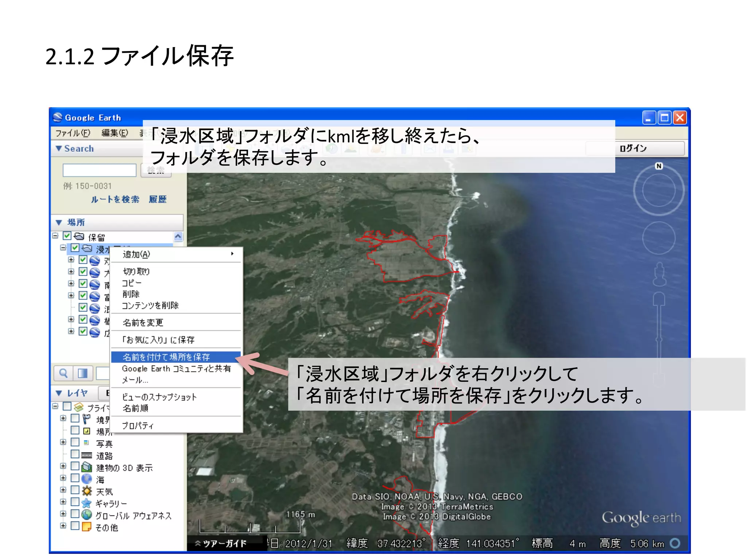Screen dimensions: 747x560
Task: Uncheck the 保留 folder checkbox
Action: pyautogui.click(x=67, y=236)
